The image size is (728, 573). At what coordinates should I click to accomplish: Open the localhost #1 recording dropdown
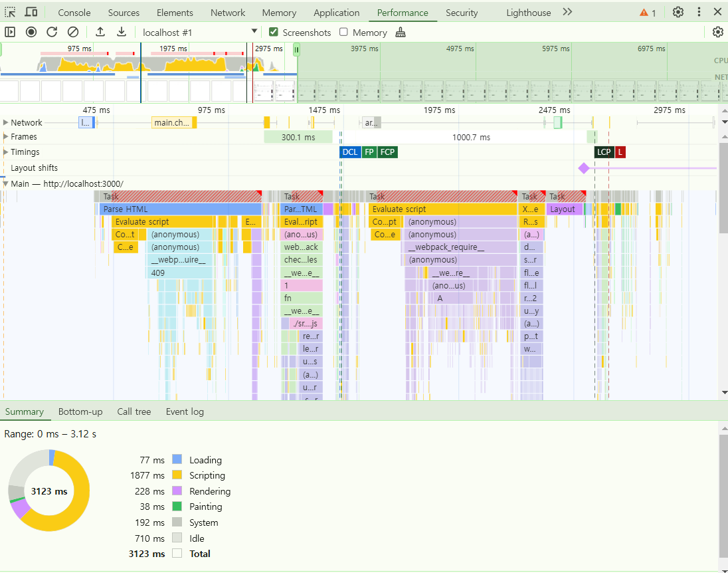click(200, 32)
